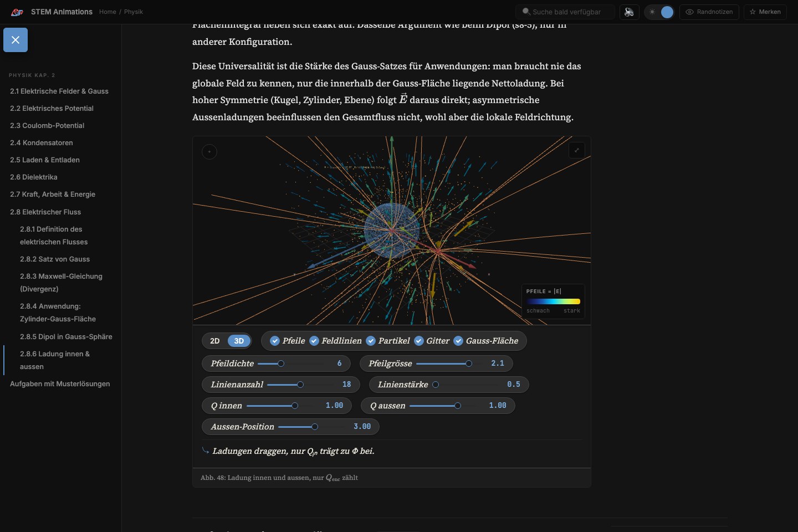
Task: Close the sidebar with the X button
Action: (x=16, y=40)
